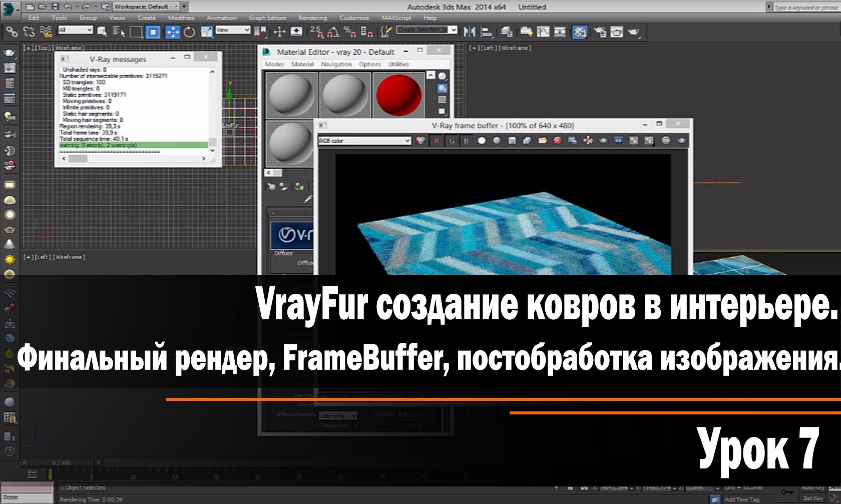The height and width of the screenshot is (504, 841).
Task: Select the Select and Rotate tool
Action: (x=189, y=31)
